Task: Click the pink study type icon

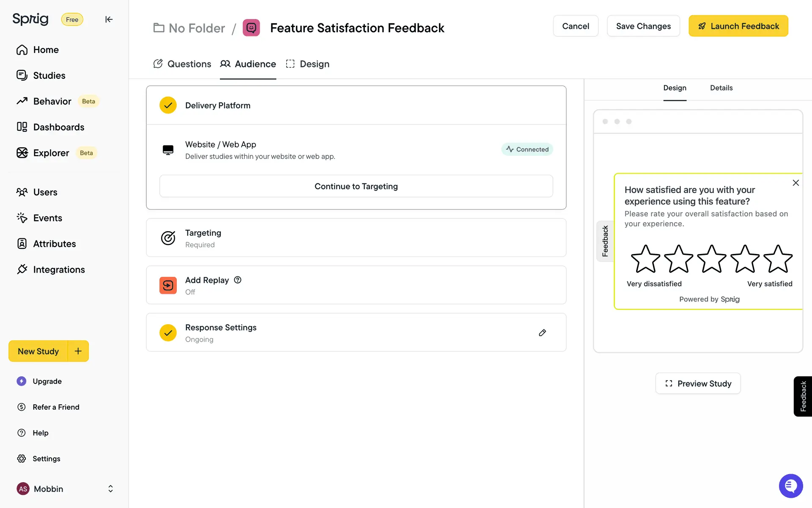Action: coord(251,28)
